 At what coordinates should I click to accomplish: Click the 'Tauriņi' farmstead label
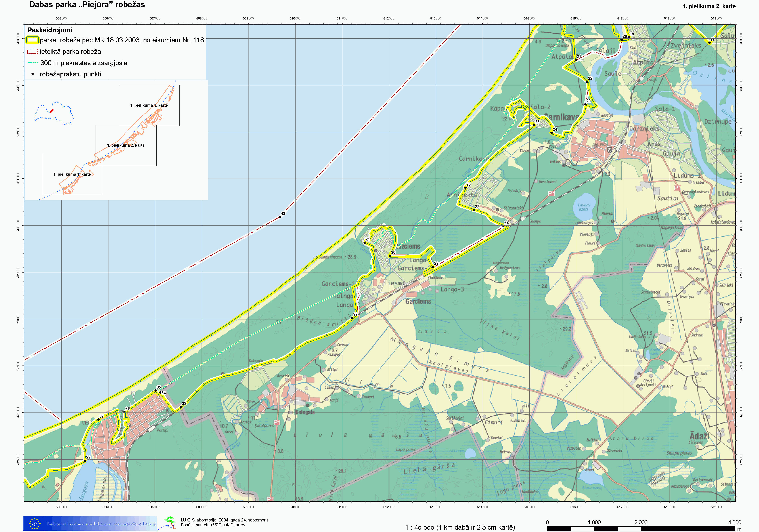point(496,438)
